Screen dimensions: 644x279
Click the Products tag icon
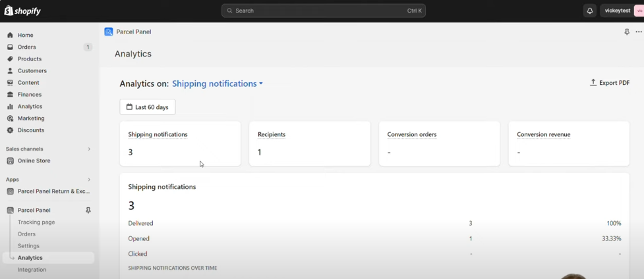tap(11, 59)
